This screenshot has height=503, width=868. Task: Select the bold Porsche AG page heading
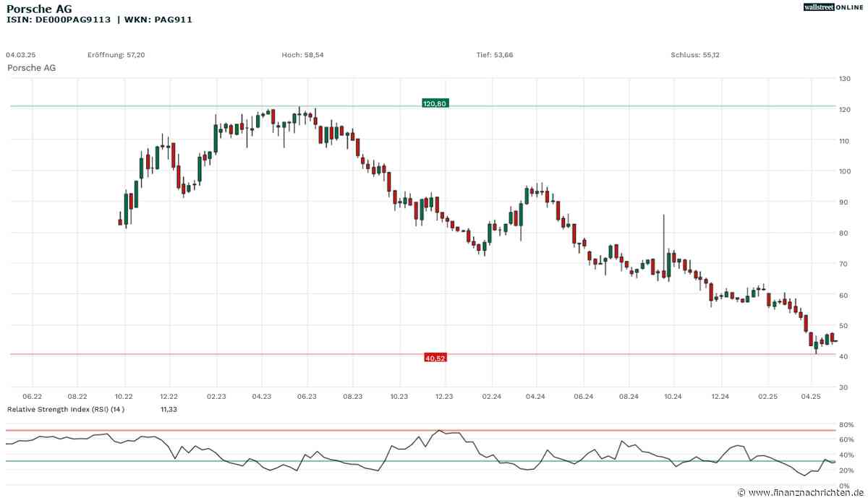(39, 8)
